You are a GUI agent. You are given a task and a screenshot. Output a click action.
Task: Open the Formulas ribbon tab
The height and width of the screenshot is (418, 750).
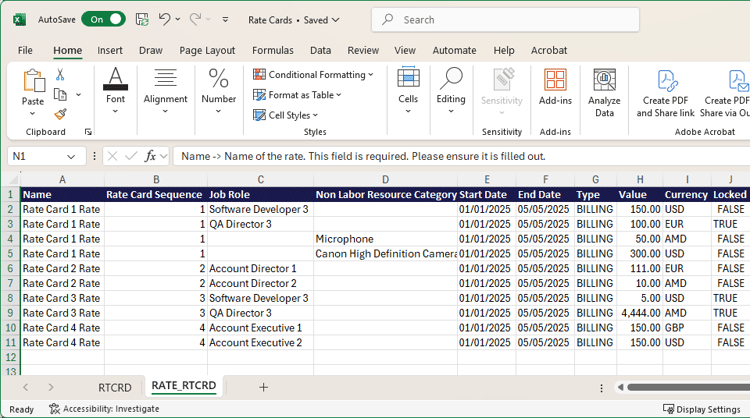(x=272, y=50)
